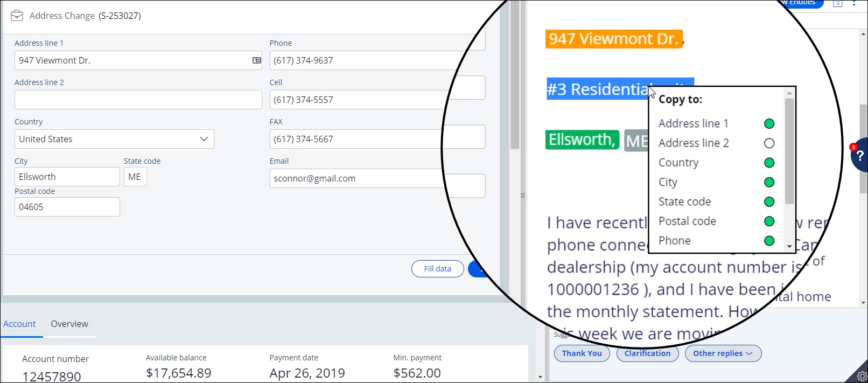The width and height of the screenshot is (868, 383).
Task: Open the help button with notification badge
Action: point(859,156)
